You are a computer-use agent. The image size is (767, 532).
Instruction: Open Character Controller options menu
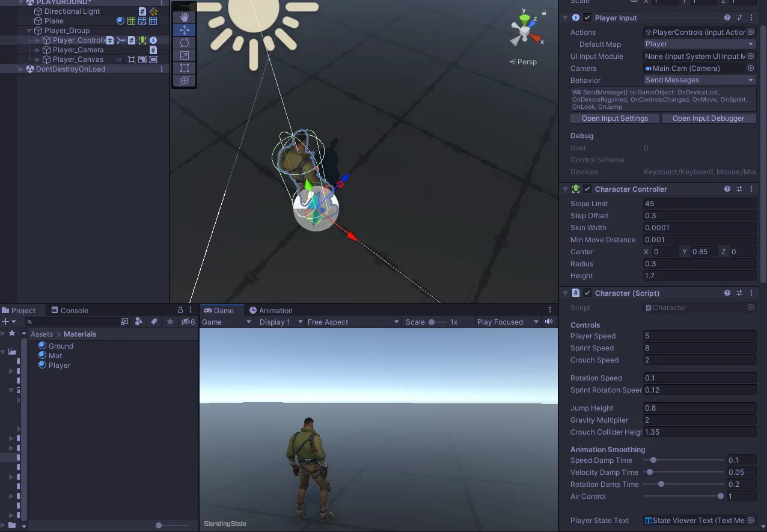tap(751, 189)
